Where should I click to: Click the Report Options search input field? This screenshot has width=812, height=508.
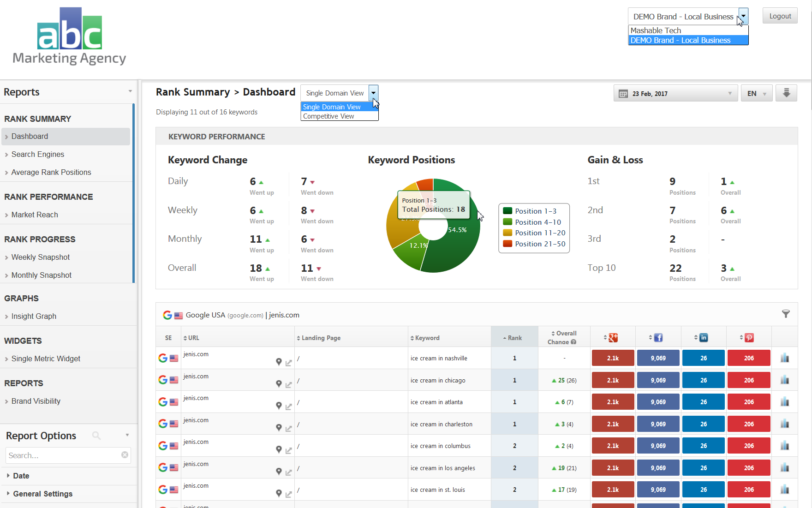(x=62, y=455)
